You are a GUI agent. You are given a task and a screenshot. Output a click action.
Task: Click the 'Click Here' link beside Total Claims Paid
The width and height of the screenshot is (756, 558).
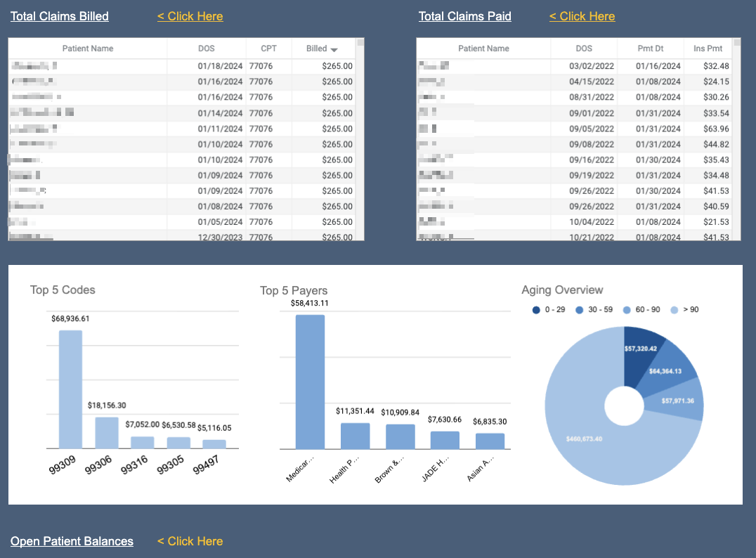pos(582,16)
